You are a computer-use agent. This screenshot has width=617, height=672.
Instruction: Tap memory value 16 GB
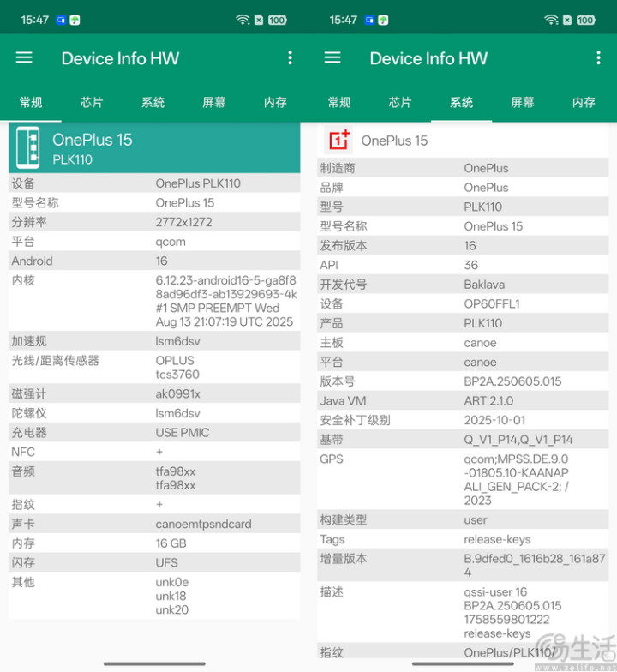click(171, 543)
